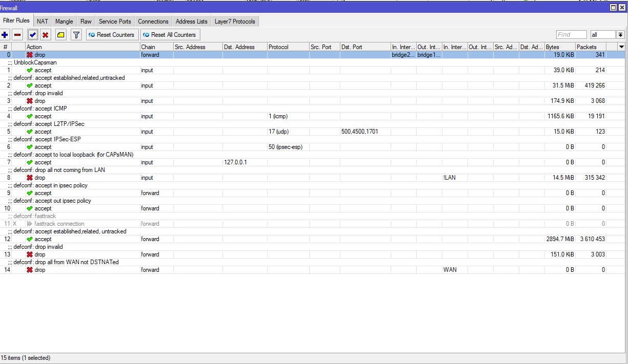Click the accept icon on rule 12
The width and height of the screenshot is (628, 364).
[30, 239]
